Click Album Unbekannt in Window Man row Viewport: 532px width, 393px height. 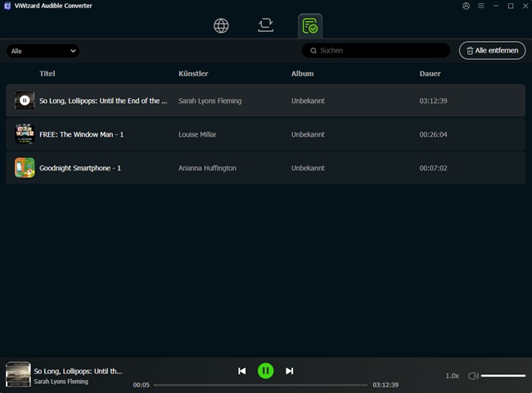tap(308, 134)
